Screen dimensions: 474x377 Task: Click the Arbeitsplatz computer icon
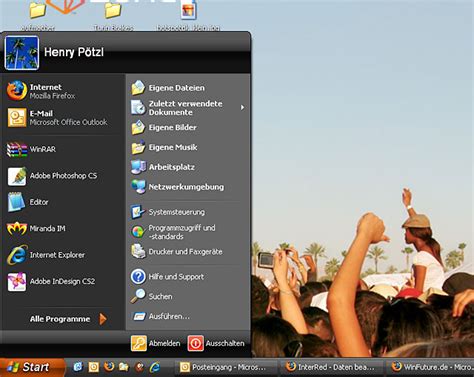click(138, 167)
